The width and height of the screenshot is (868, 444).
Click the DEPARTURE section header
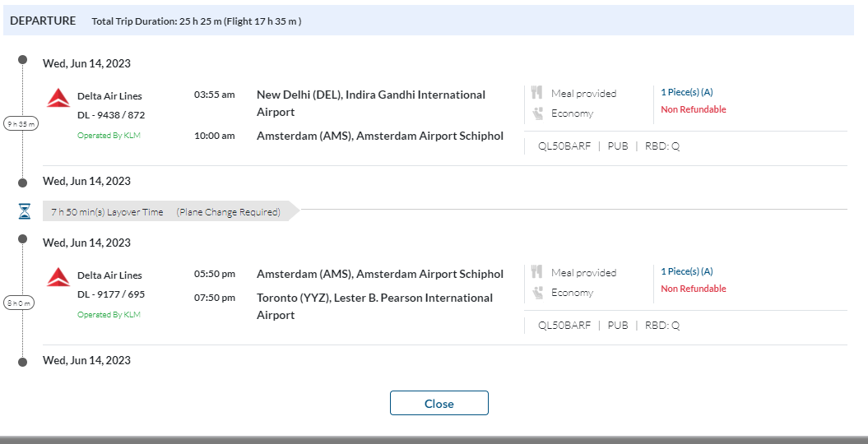(43, 21)
